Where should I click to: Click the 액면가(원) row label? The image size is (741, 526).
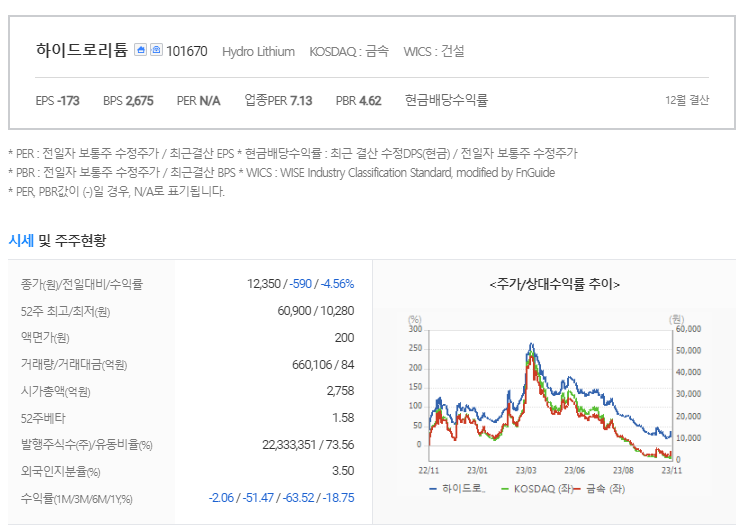pos(45,338)
